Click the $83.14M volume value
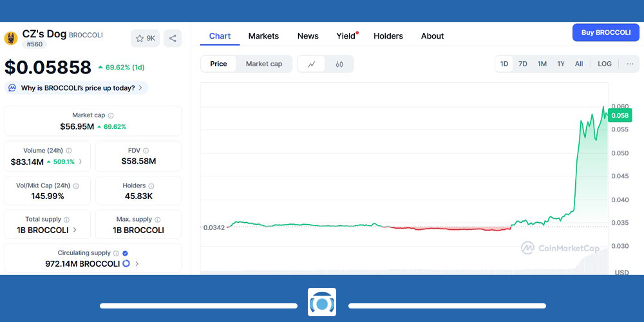Image resolution: width=644 pixels, height=322 pixels. point(27,162)
